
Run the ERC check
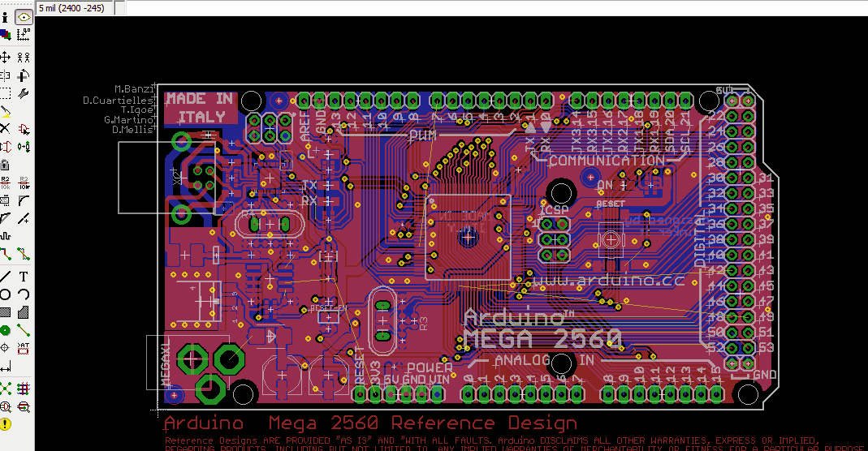5,406
